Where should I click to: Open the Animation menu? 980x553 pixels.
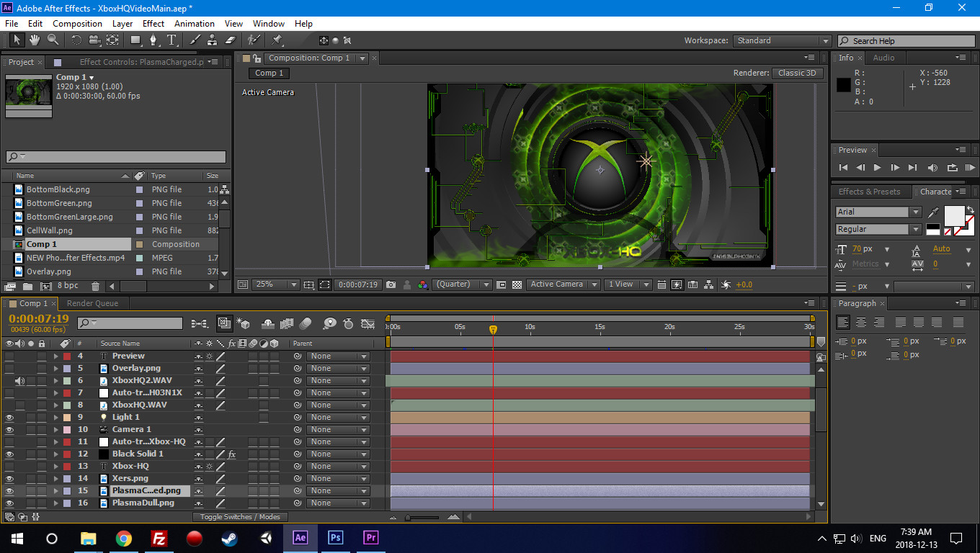coord(195,23)
